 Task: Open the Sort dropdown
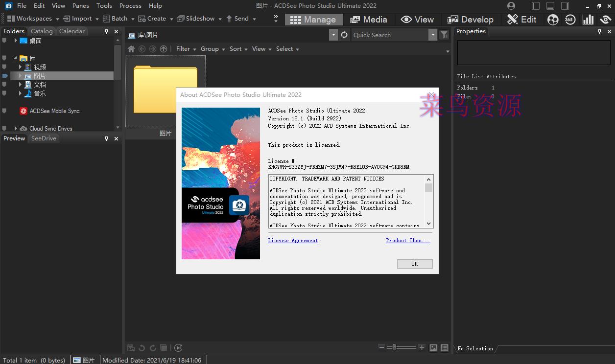click(235, 48)
